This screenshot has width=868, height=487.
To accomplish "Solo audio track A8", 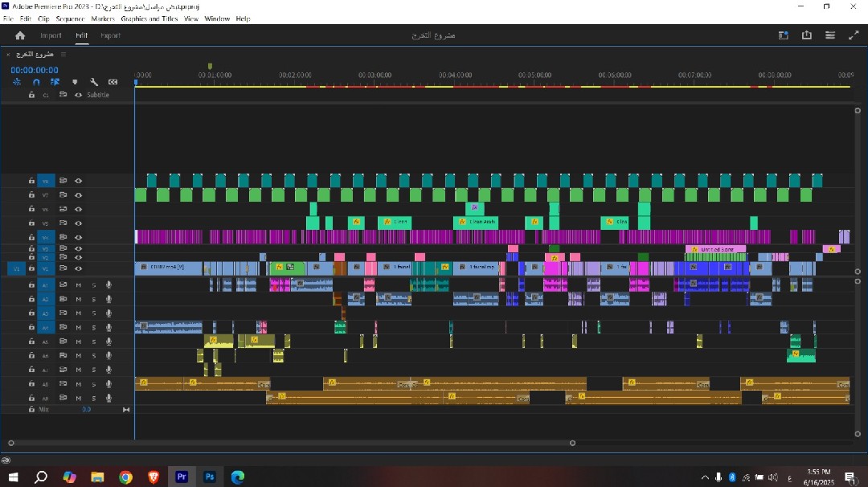I will pyautogui.click(x=93, y=384).
